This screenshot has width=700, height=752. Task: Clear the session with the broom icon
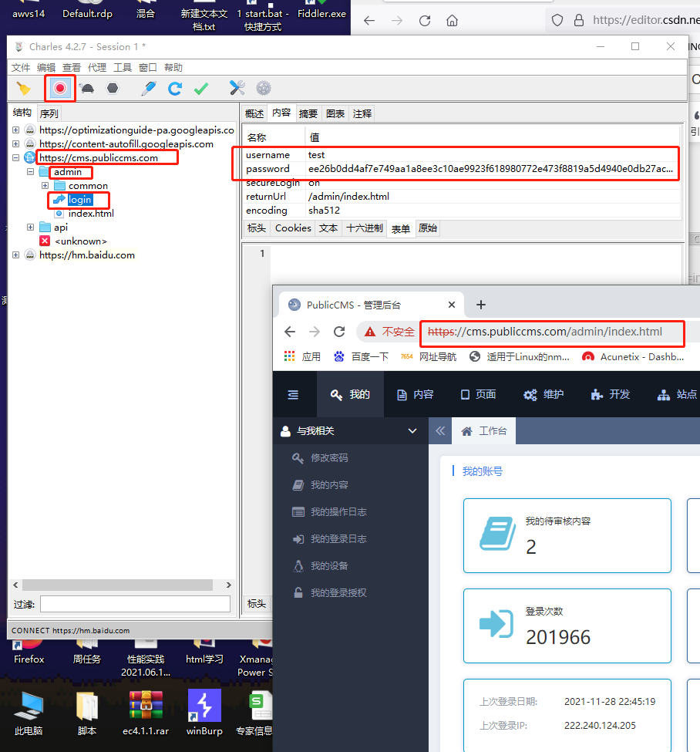tap(22, 88)
